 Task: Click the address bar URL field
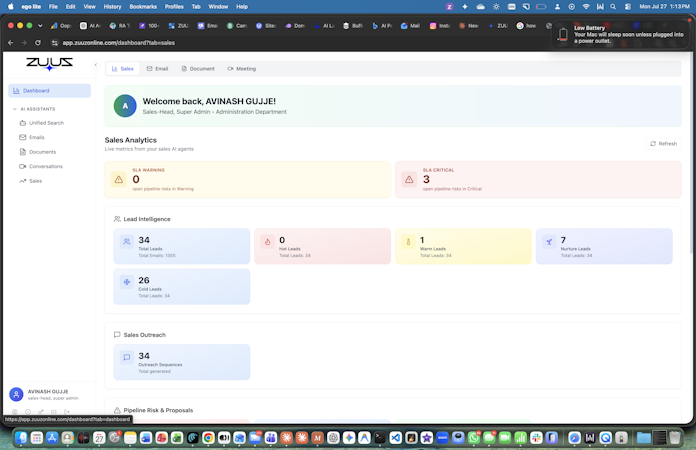point(119,43)
